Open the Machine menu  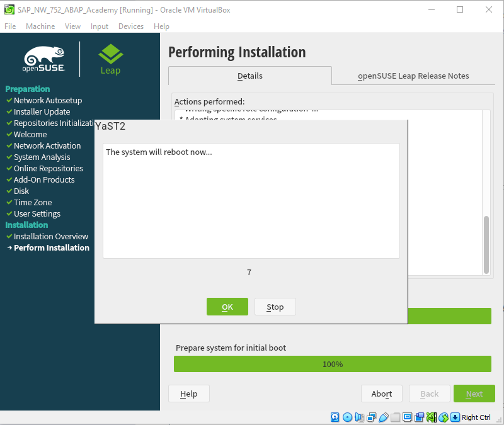pyautogui.click(x=40, y=26)
